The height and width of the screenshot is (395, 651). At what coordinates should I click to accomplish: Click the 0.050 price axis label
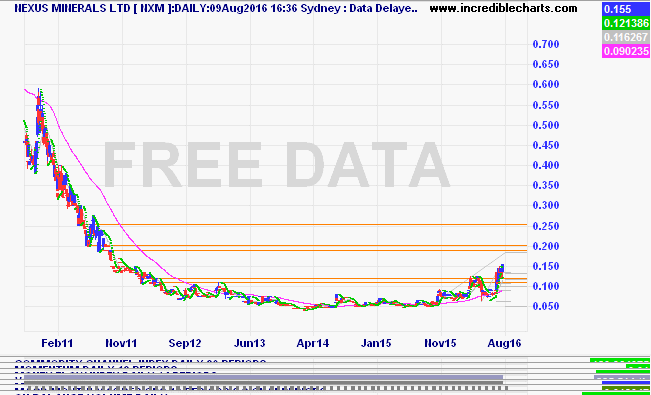pos(546,307)
